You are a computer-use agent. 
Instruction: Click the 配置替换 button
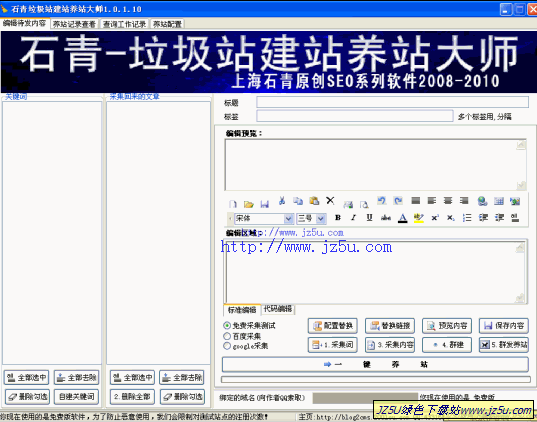pos(333,325)
